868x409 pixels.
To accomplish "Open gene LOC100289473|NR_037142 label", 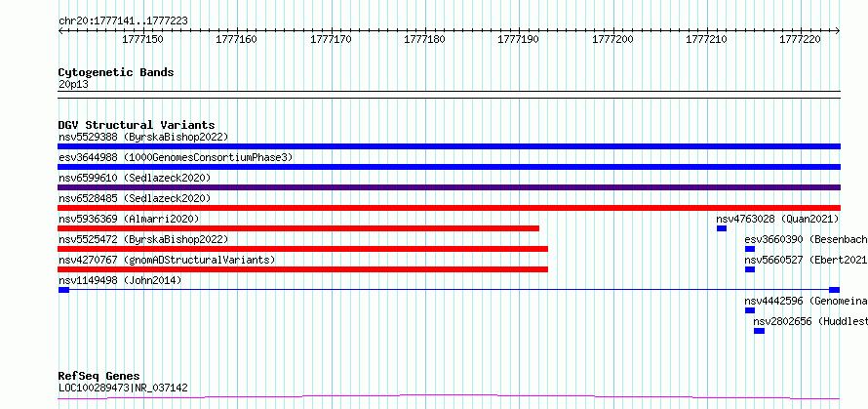I will click(123, 388).
